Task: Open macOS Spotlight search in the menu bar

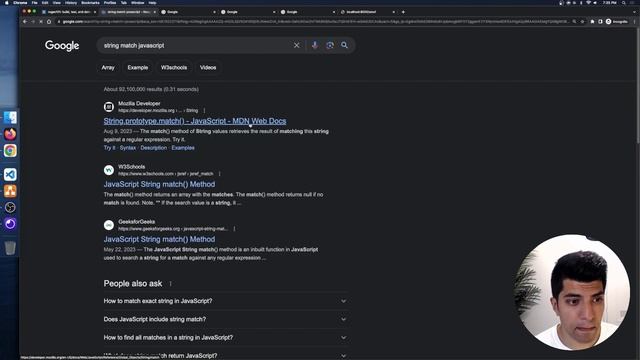Action: [x=624, y=2]
